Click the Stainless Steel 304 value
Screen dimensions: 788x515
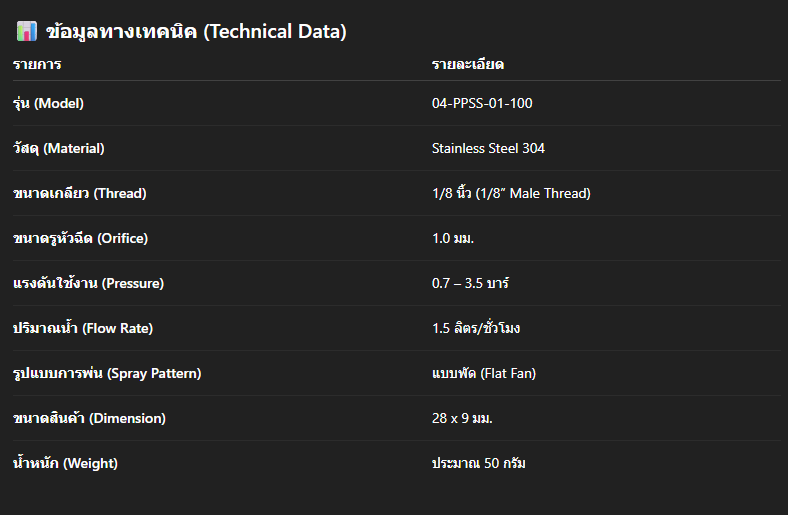tap(488, 148)
